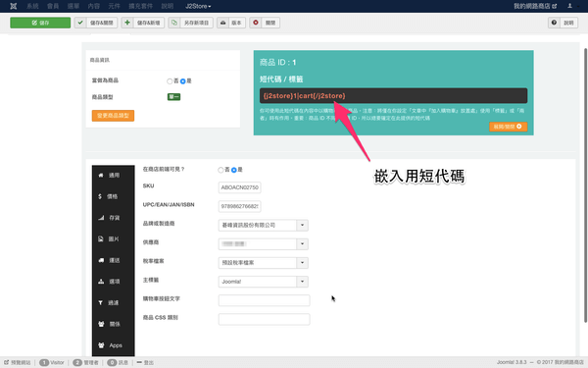Click the page vertical scrollbar

pyautogui.click(x=585, y=185)
